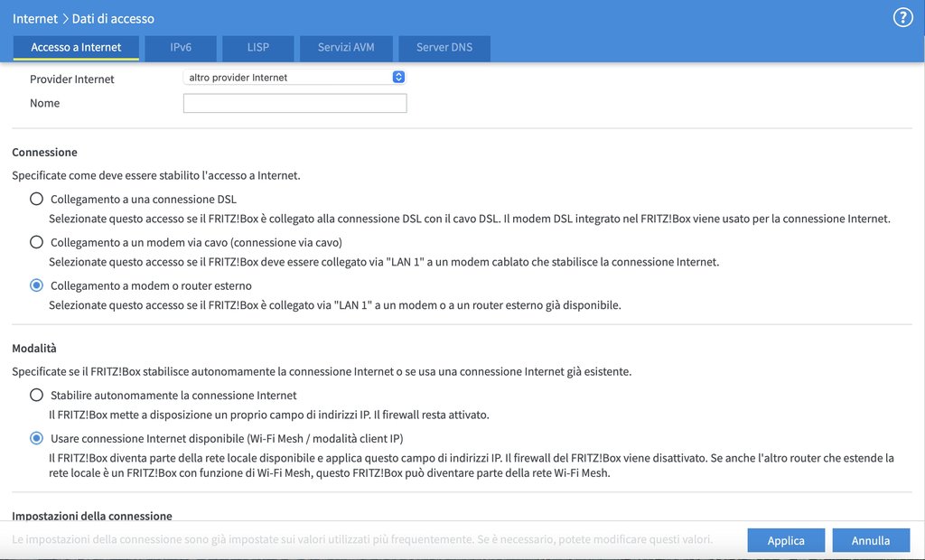925x560 pixels.
Task: Click the Annulla button
Action: click(x=871, y=540)
